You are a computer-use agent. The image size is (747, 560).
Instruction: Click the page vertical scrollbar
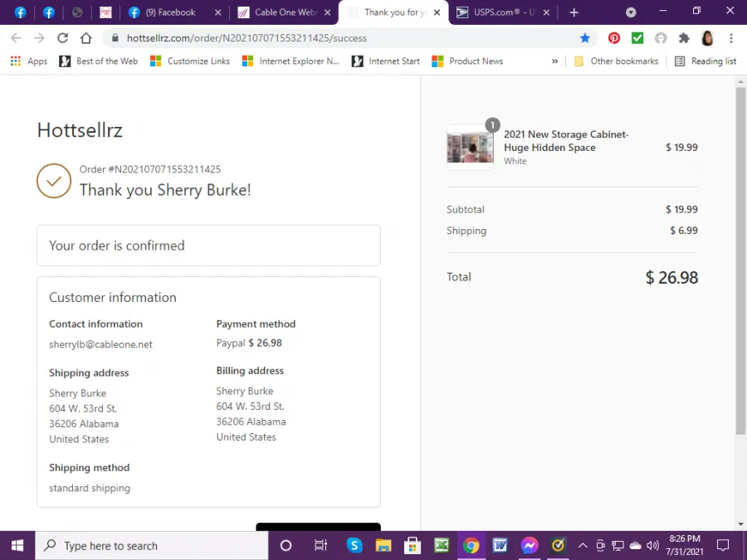[740, 260]
